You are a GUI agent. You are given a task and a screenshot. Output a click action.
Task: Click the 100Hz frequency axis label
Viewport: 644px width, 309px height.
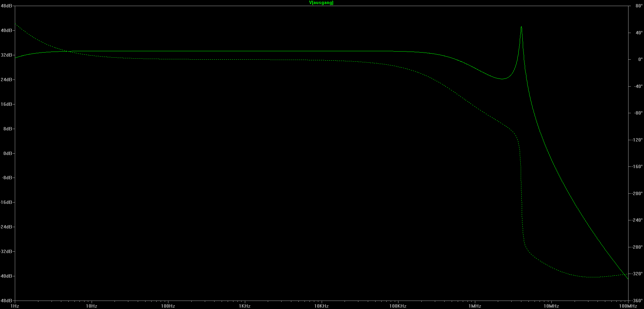168,306
